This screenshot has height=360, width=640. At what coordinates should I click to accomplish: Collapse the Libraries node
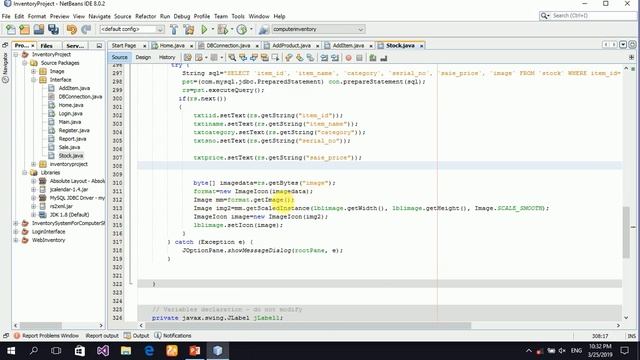(x=24, y=173)
